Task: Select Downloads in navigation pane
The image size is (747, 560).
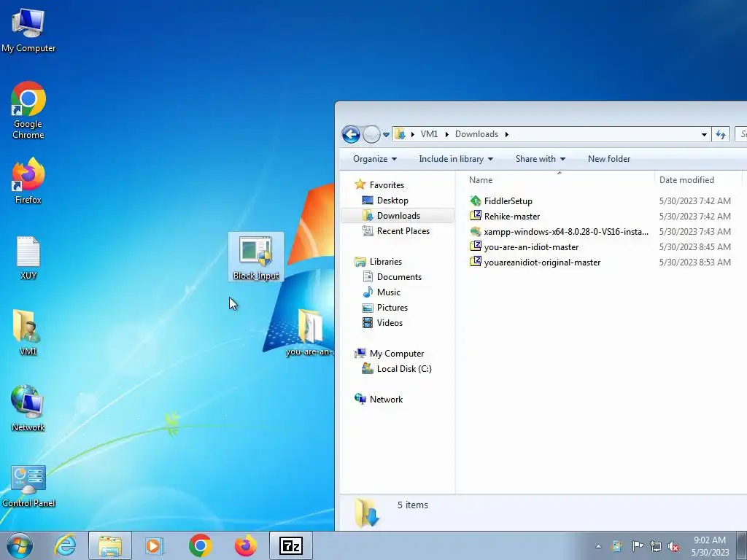Action: point(398,216)
